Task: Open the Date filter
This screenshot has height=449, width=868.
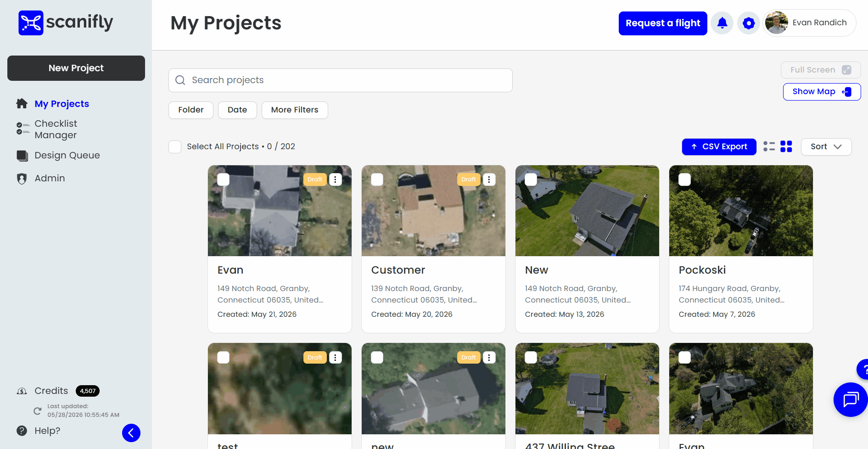Action: [x=237, y=110]
